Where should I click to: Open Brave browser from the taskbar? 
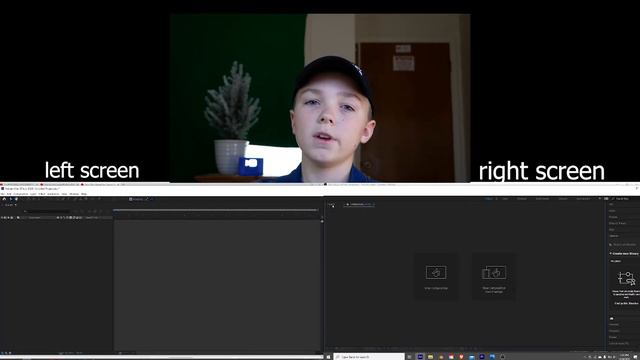click(461, 357)
